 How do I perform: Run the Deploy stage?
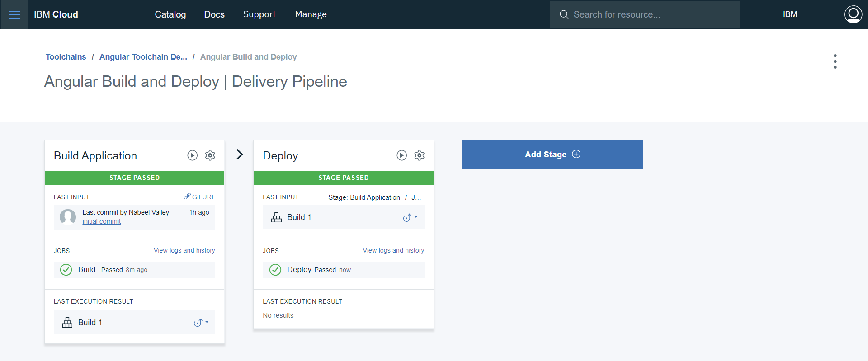pyautogui.click(x=402, y=155)
